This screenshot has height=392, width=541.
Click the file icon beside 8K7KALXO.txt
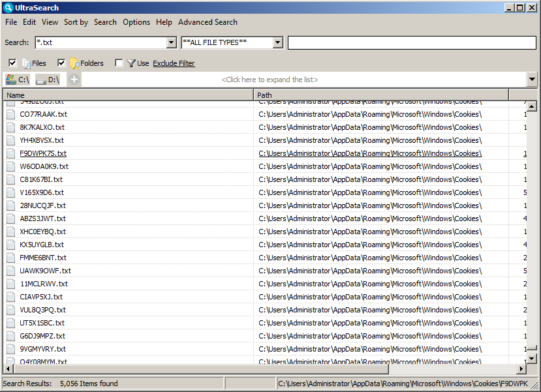(11, 127)
